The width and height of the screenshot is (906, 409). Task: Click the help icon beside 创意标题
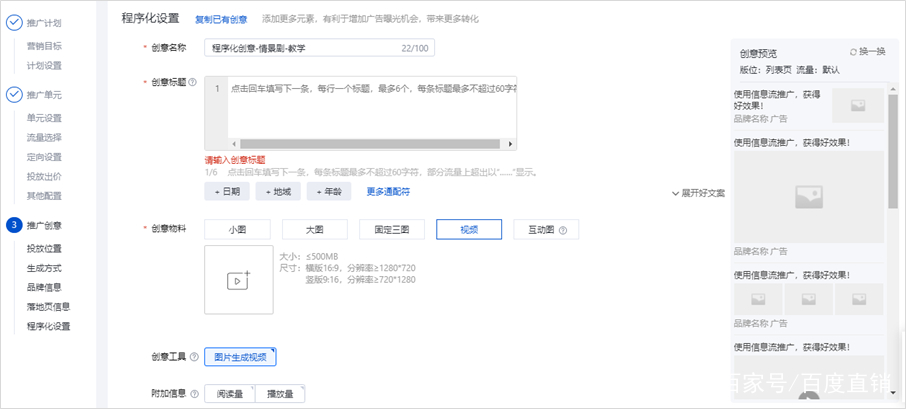[x=192, y=82]
